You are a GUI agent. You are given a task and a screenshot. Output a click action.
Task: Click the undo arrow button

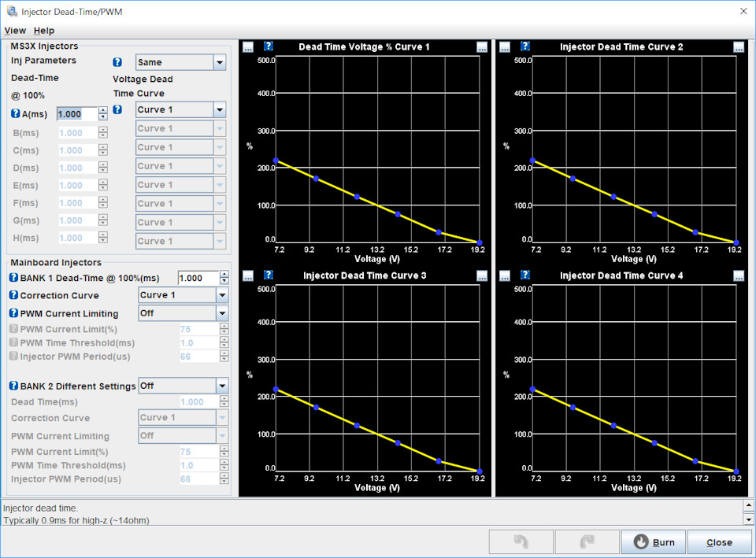click(x=520, y=541)
